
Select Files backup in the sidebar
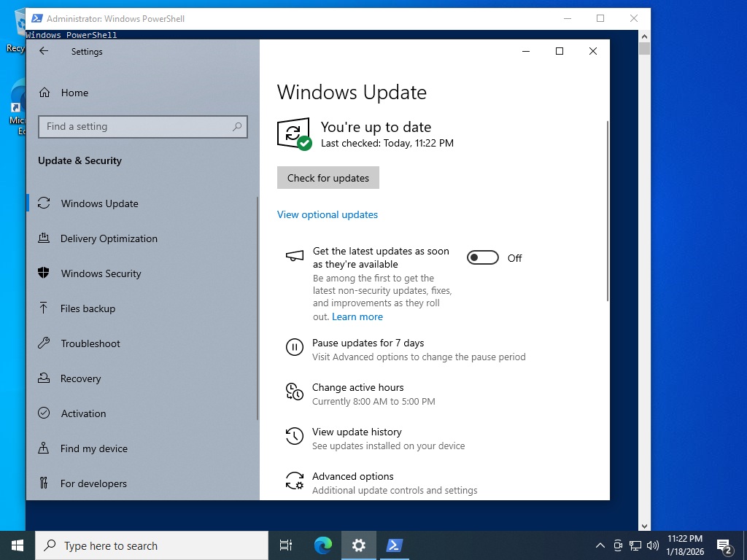click(x=88, y=308)
